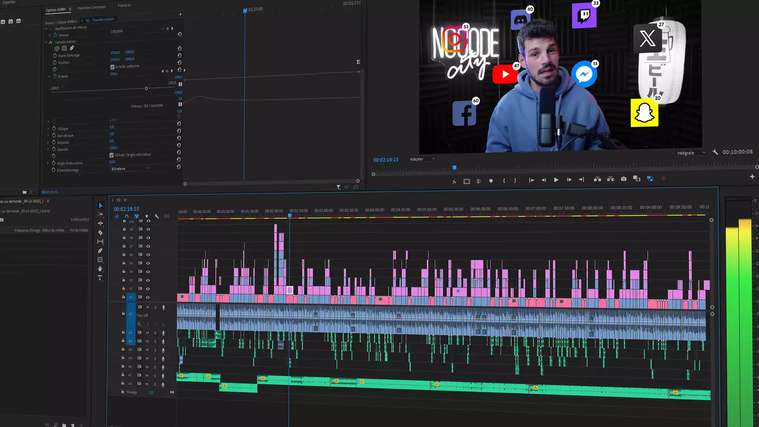Toggle snap magnet in timeline header
The height and width of the screenshot is (427, 759).
tap(126, 216)
